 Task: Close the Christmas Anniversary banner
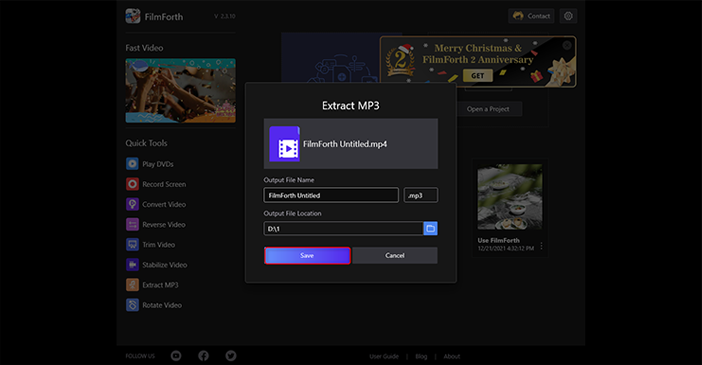click(567, 45)
